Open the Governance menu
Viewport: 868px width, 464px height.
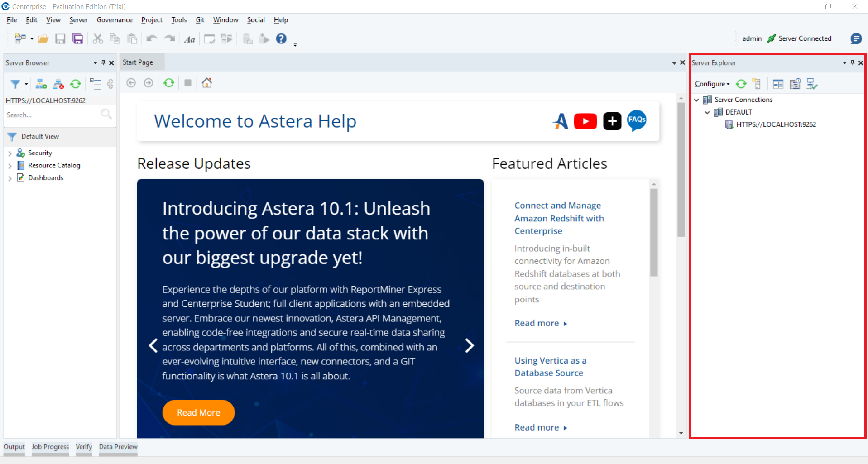pos(115,20)
